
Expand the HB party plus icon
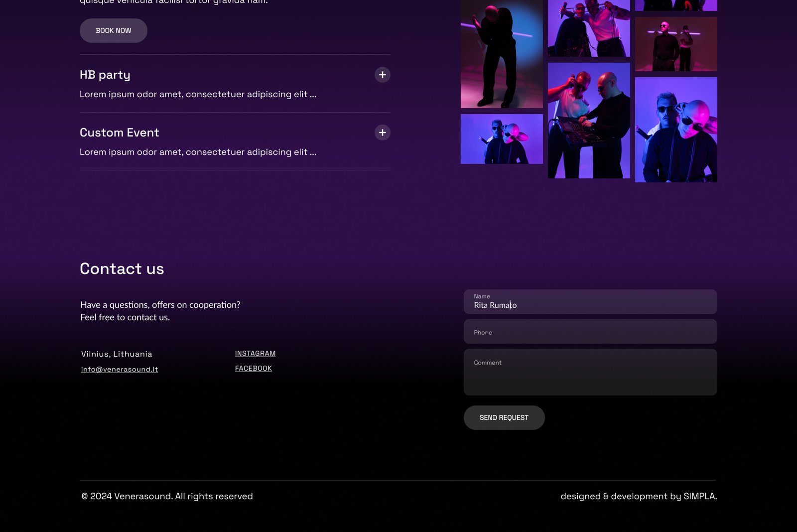382,75
